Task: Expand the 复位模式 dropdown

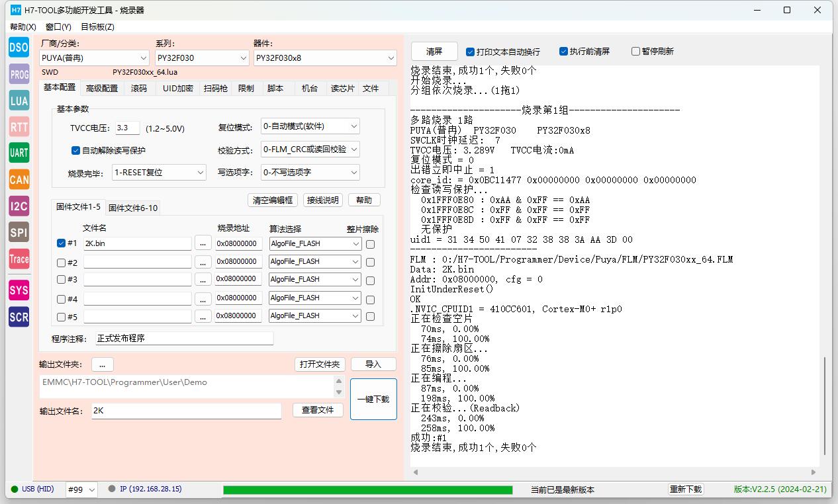Action: [310, 126]
